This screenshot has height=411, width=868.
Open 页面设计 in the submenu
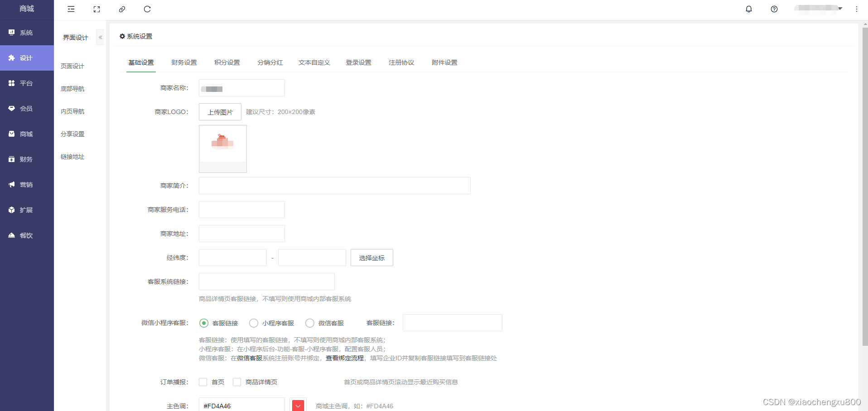point(72,66)
